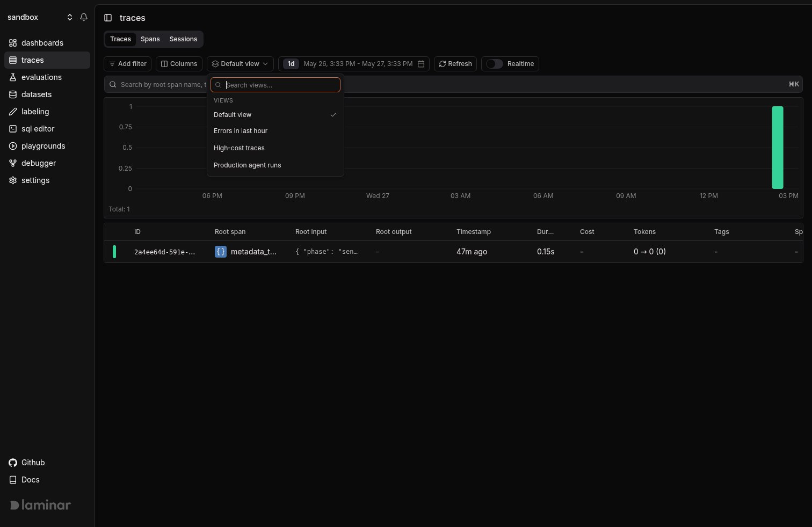The height and width of the screenshot is (527, 812).
Task: Click the Tags column header
Action: pyautogui.click(x=721, y=232)
